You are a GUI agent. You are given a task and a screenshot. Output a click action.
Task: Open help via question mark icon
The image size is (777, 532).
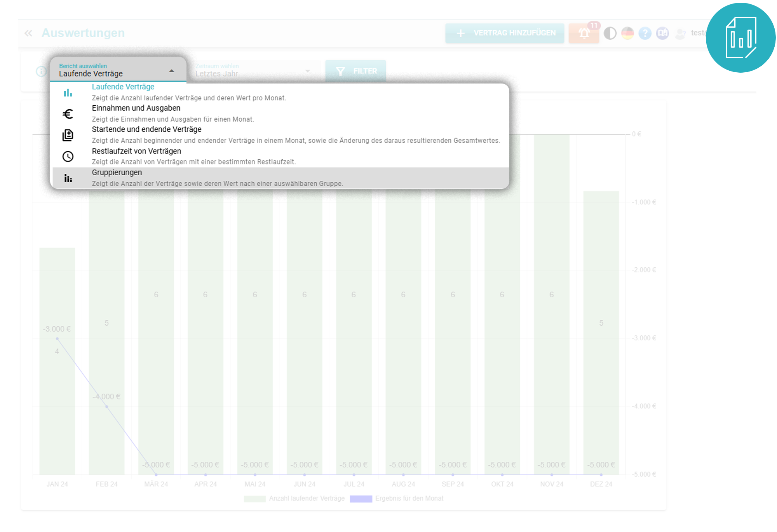(645, 33)
